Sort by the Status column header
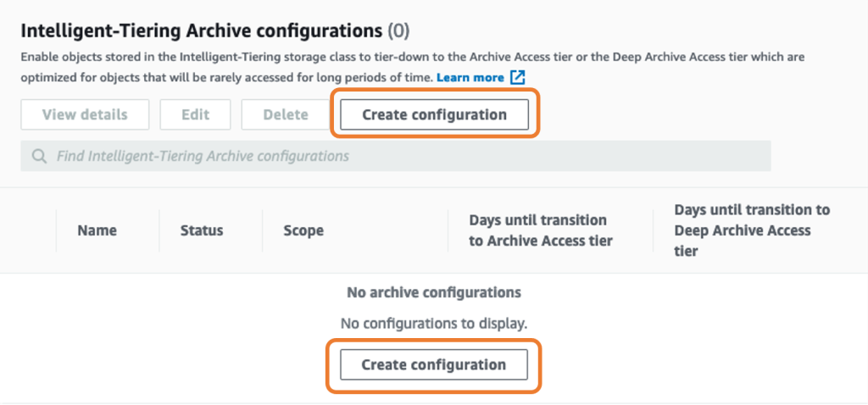 (x=202, y=230)
